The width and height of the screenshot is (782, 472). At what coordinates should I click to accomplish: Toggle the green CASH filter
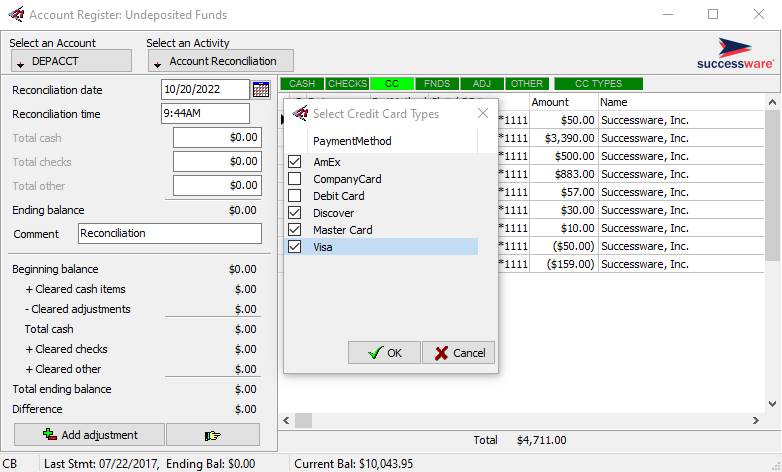point(301,84)
